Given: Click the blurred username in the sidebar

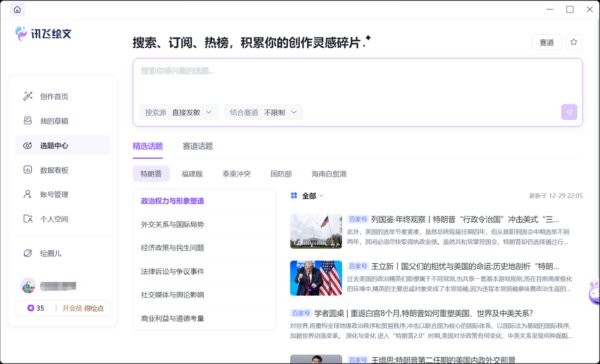Looking at the screenshot, I should click(58, 286).
